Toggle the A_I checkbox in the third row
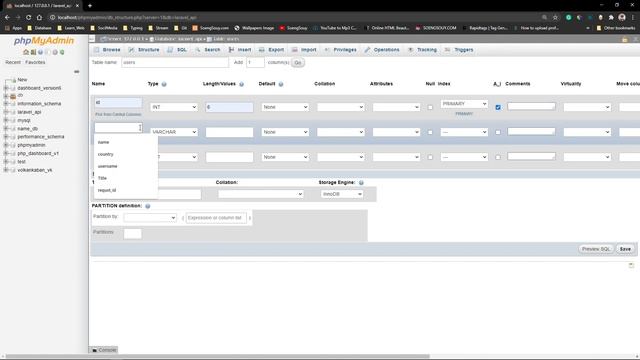 tap(498, 157)
